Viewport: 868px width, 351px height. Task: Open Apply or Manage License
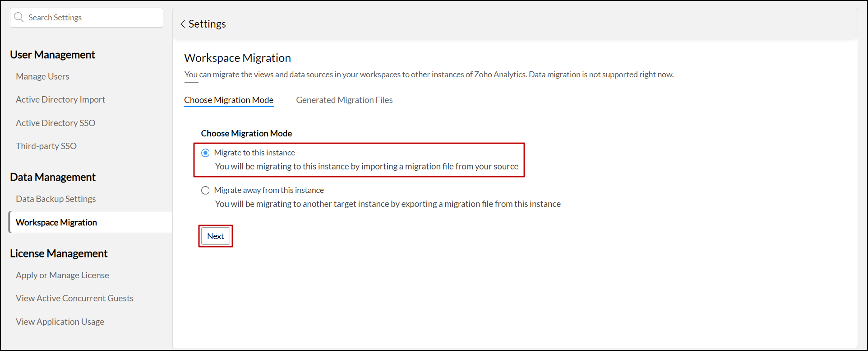[x=62, y=275]
